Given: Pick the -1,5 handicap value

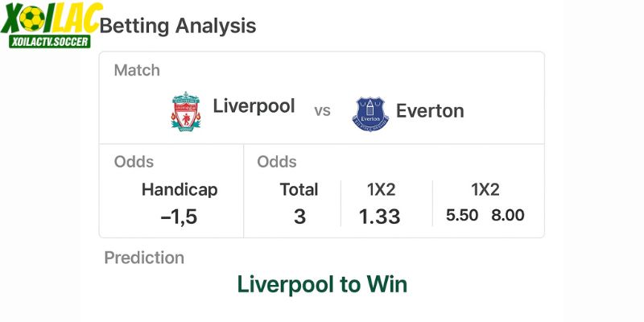Looking at the screenshot, I should (x=179, y=217).
